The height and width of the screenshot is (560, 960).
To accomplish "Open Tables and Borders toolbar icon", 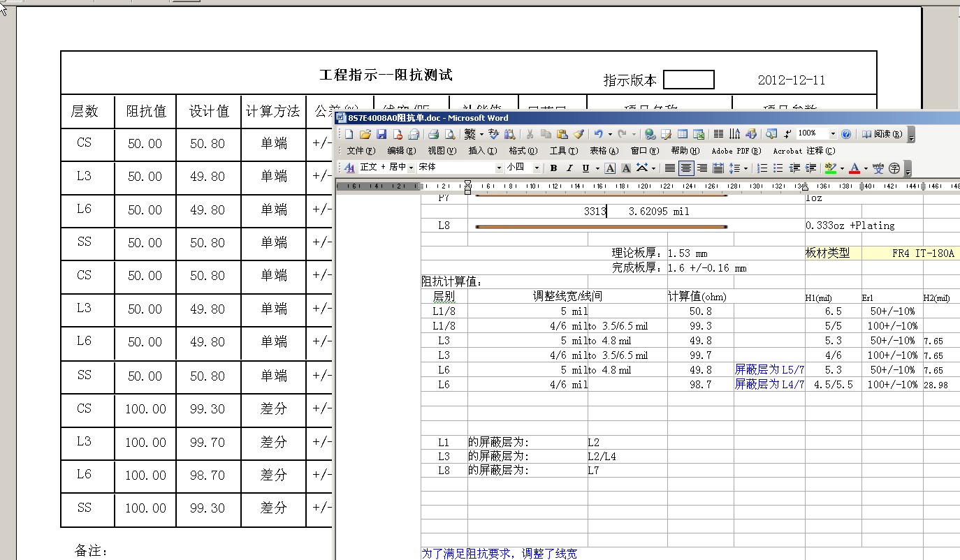I will [667, 134].
